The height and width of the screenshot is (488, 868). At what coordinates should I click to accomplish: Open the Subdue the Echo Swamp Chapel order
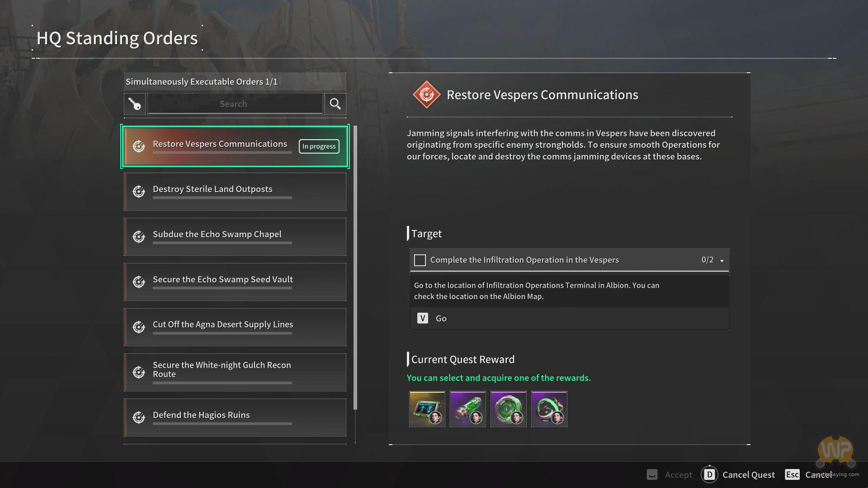235,237
